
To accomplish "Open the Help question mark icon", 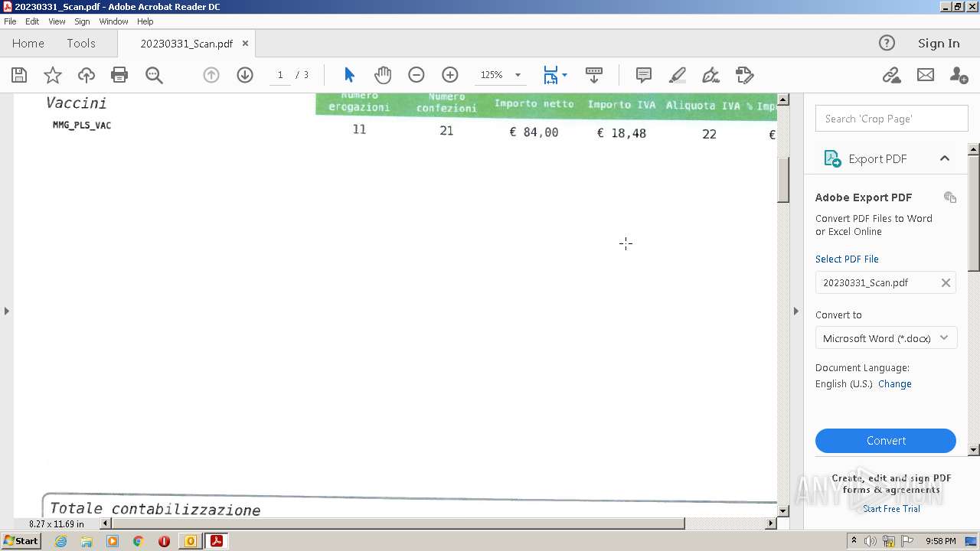I will [887, 43].
